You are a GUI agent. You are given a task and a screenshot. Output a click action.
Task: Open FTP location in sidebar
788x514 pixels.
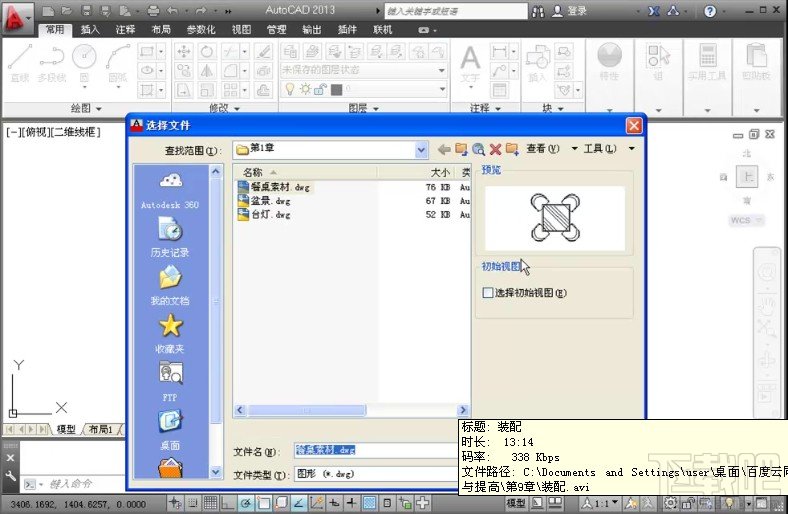(x=170, y=381)
